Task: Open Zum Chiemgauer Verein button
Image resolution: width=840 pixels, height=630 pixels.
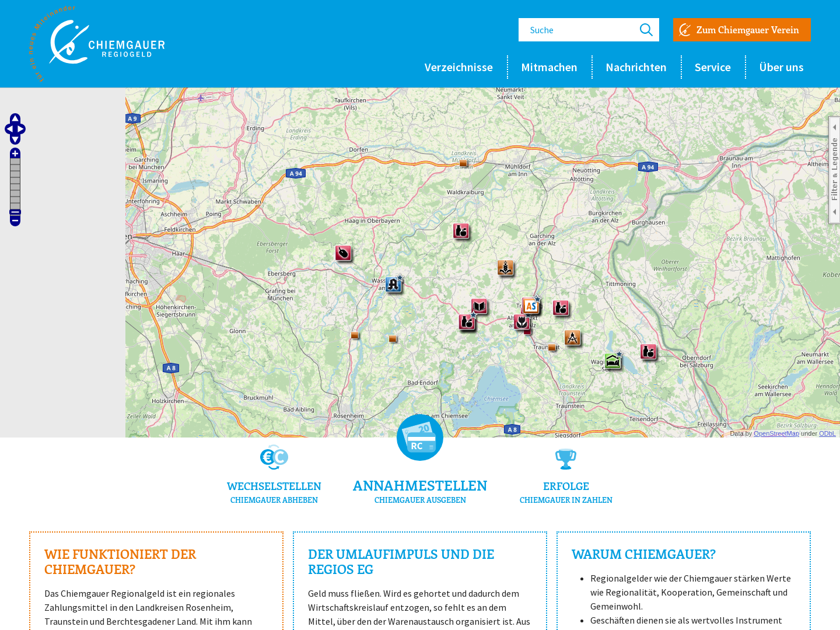Action: (x=741, y=30)
